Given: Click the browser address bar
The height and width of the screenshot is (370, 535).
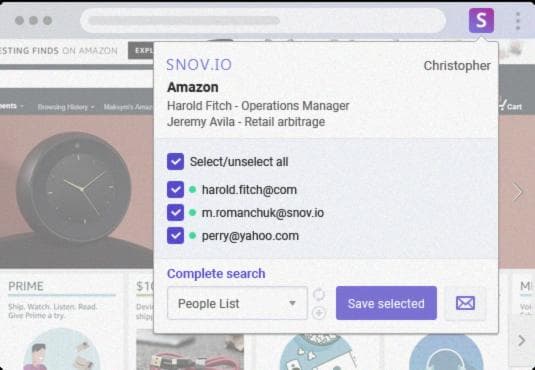Looking at the screenshot, I should coord(263,20).
